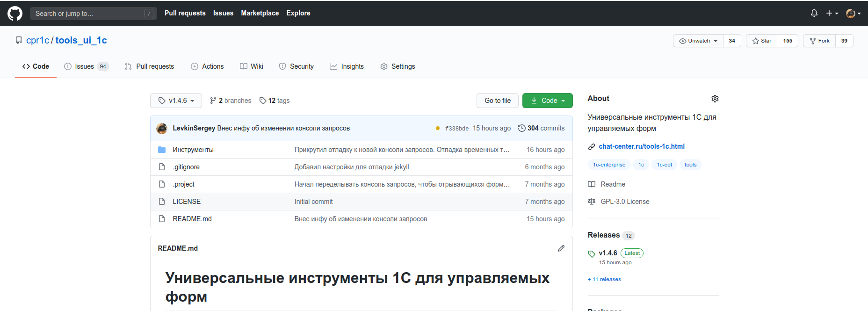Open Issues in top navigation
This screenshot has height=311, width=868.
(x=223, y=13)
